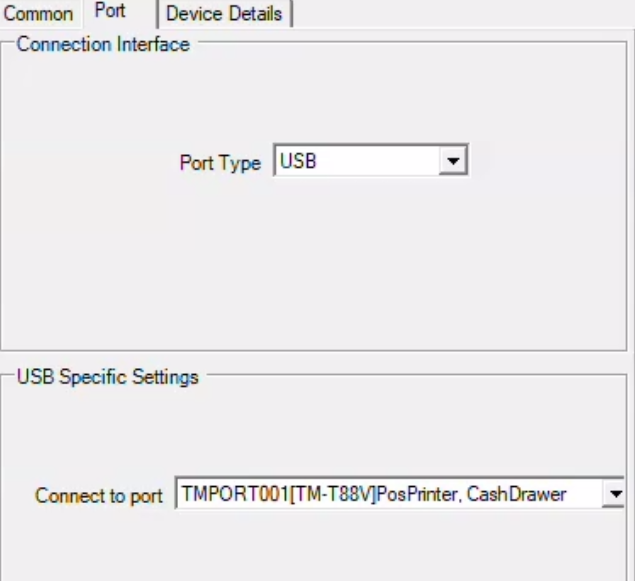Click the USB value in Port Type box
This screenshot has height=581, width=635.
point(298,161)
